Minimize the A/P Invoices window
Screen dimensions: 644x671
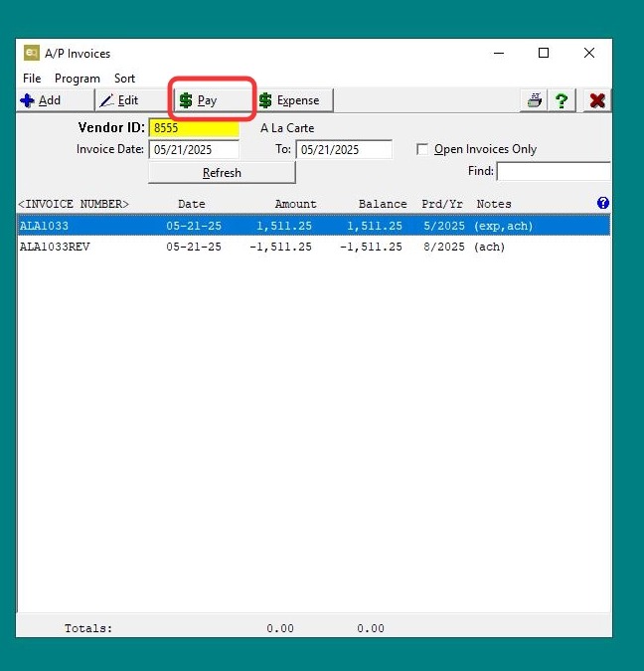pyautogui.click(x=499, y=53)
